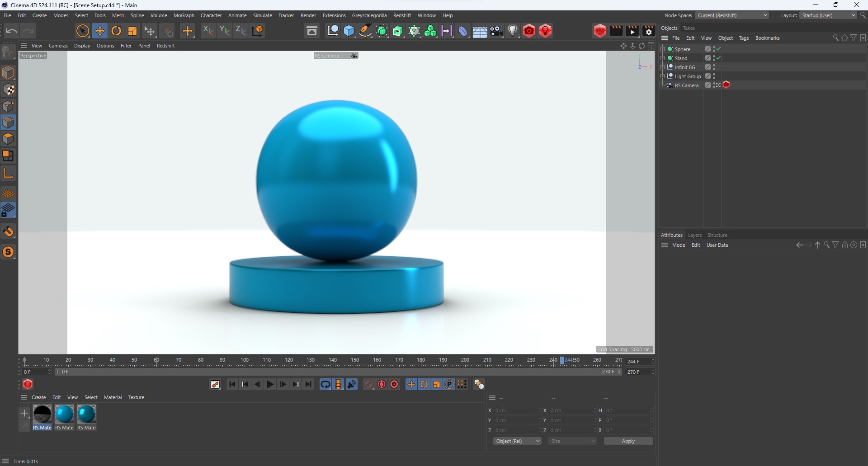Click the timeline ruler at frame 120
The height and width of the screenshot is (466, 868).
[288, 360]
